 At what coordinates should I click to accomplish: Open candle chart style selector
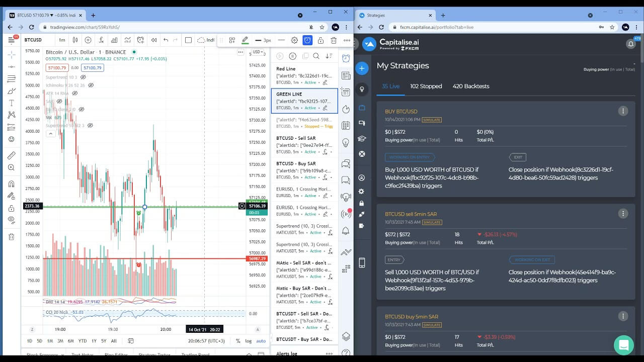(75, 40)
